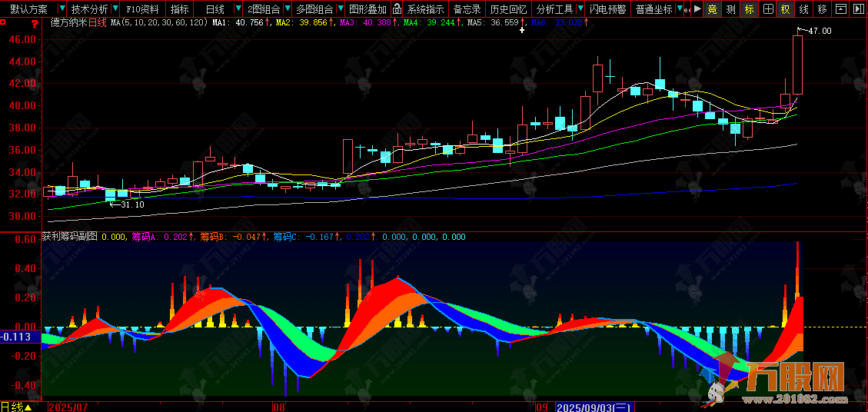The image size is (868, 412).
Task: Click the 线 icon in the toolbar
Action: pyautogui.click(x=803, y=9)
